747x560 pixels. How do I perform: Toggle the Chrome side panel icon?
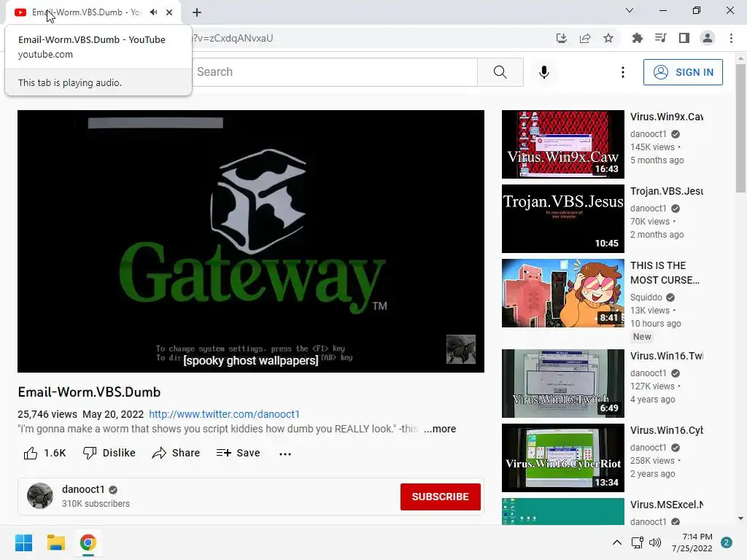tap(684, 38)
